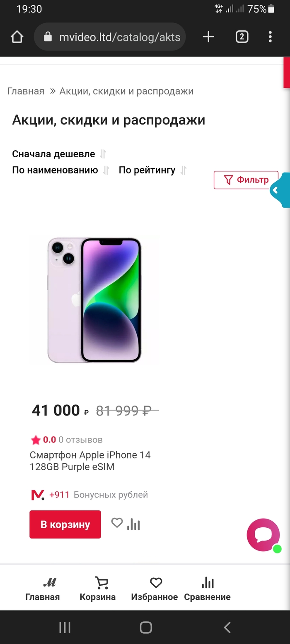This screenshot has width=290, height=644.
Task: Sort products by name
Action: click(x=55, y=170)
